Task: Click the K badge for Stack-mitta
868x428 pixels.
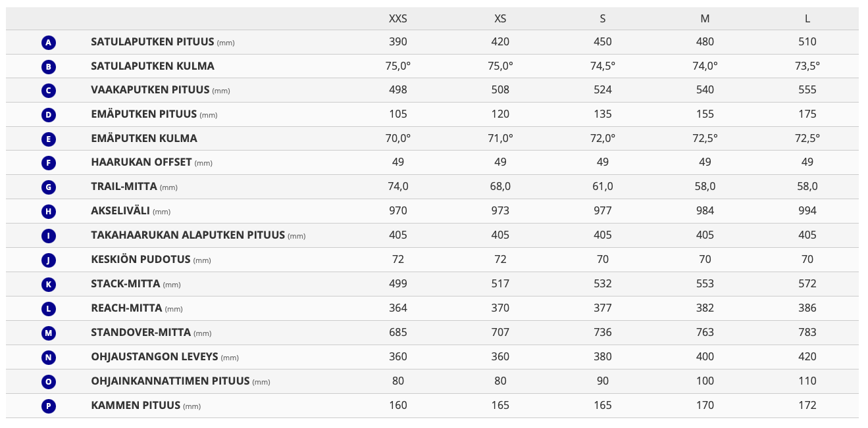Action: point(48,285)
